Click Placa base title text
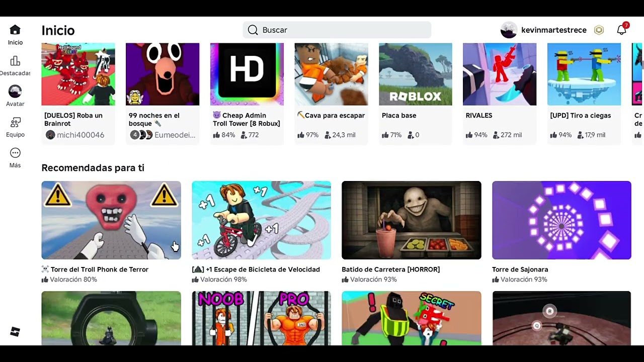This screenshot has width=644, height=362. tap(399, 115)
